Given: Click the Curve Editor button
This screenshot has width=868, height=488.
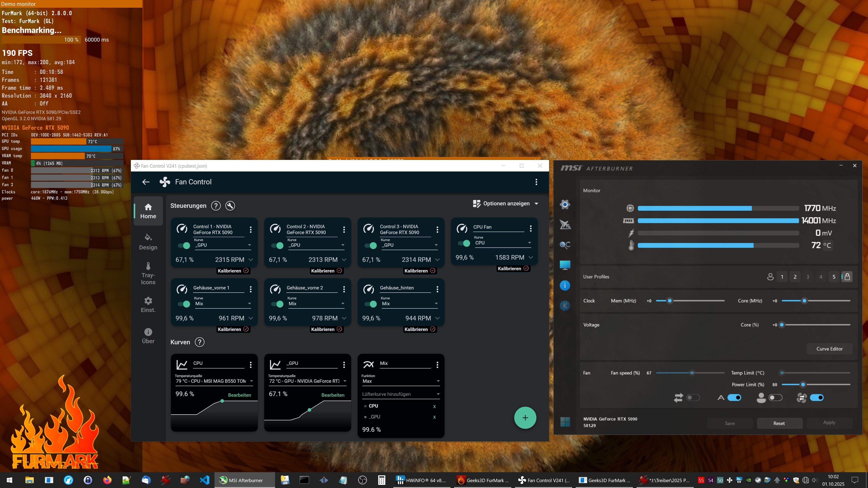Looking at the screenshot, I should [x=829, y=349].
